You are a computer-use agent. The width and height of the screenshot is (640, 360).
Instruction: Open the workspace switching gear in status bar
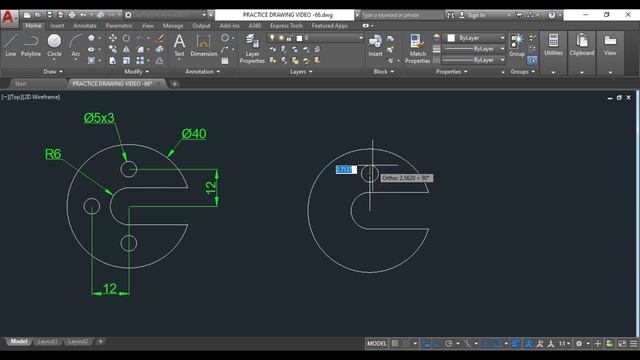pos(579,344)
